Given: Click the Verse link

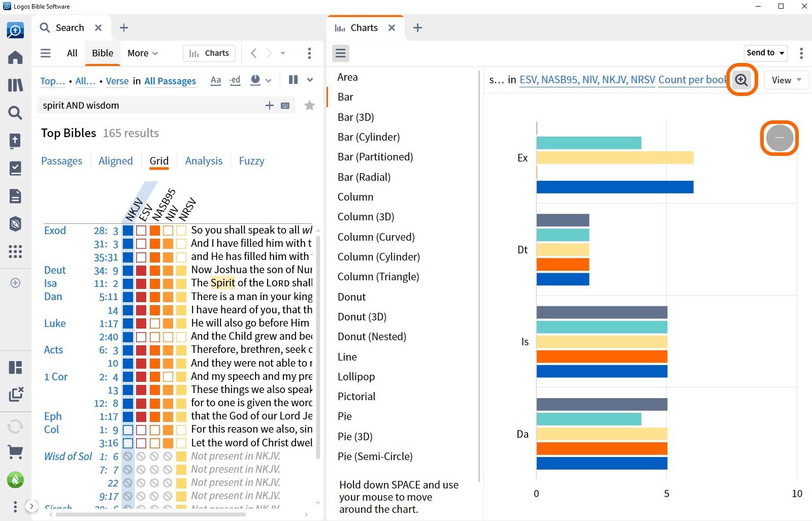Looking at the screenshot, I should (117, 81).
